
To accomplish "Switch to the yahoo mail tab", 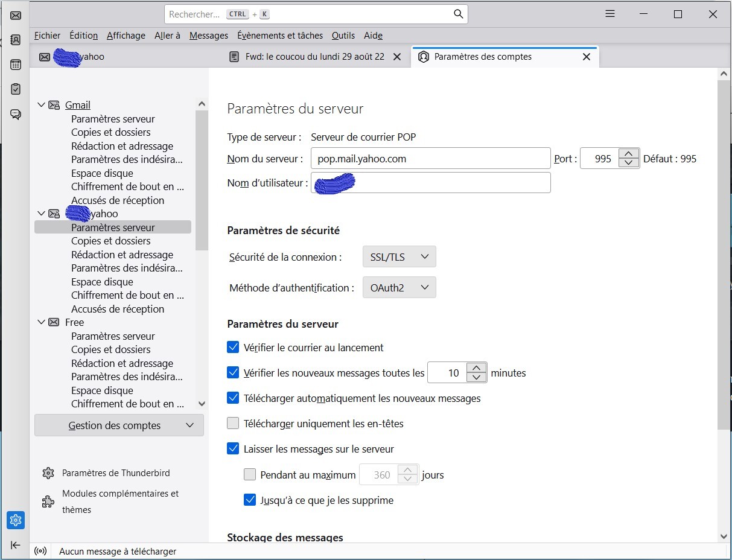I will coord(126,57).
